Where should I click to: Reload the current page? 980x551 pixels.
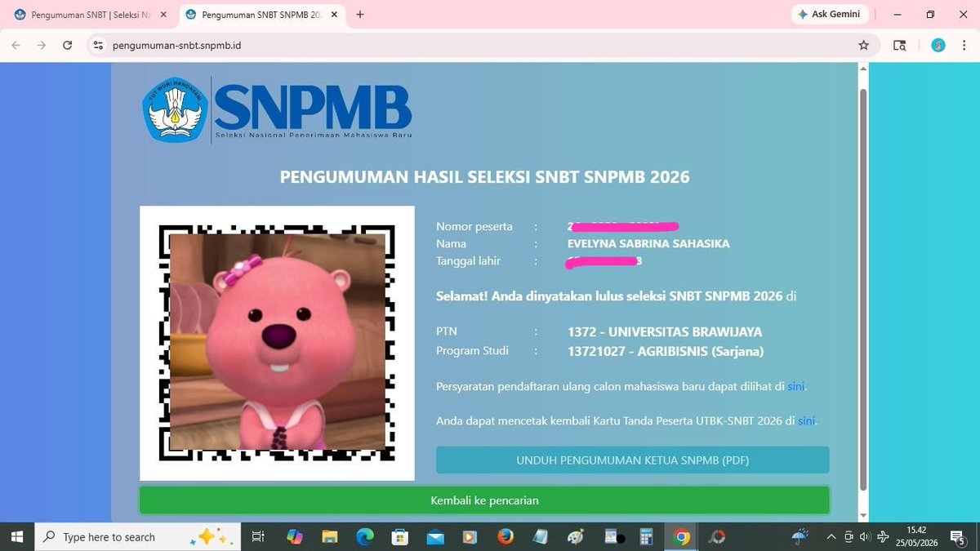tap(68, 46)
